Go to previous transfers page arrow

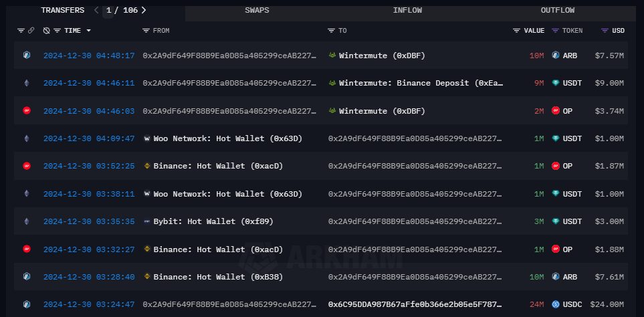click(96, 10)
